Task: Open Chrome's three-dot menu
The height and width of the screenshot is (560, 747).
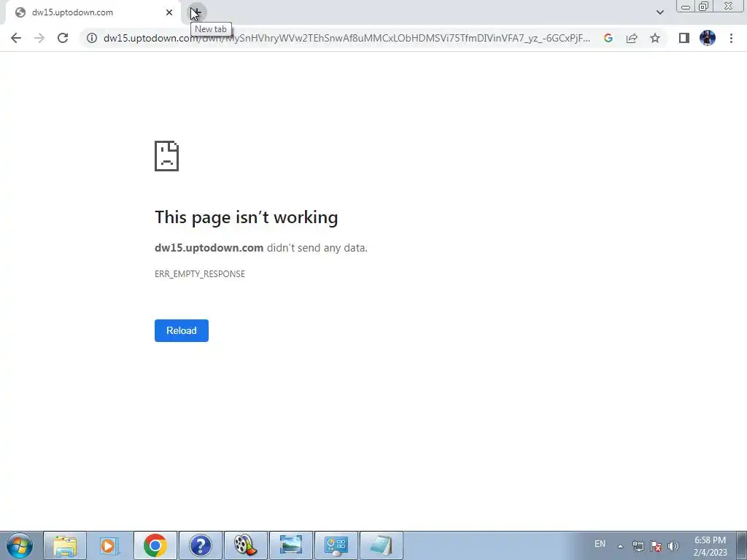Action: [x=731, y=38]
